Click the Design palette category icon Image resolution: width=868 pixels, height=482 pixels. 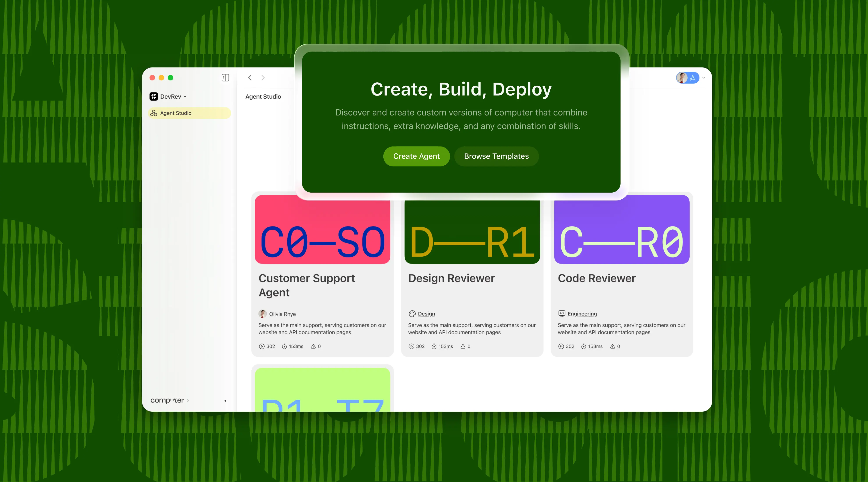[412, 314]
